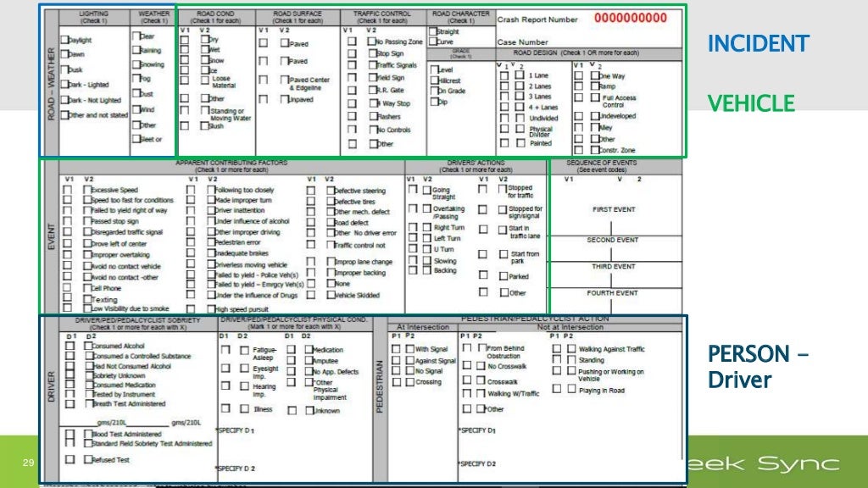Tick the Wind weather checkbox
Viewport: 868px width, 488px height.
[136, 109]
